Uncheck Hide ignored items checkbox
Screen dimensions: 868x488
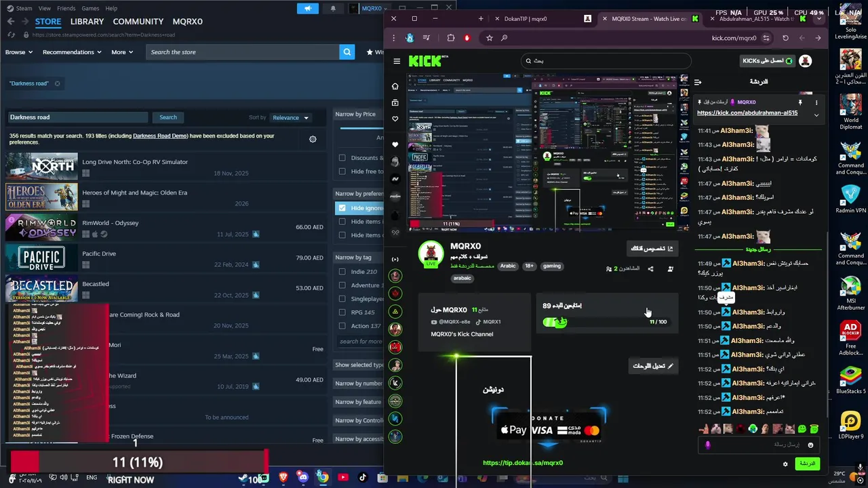(x=342, y=208)
